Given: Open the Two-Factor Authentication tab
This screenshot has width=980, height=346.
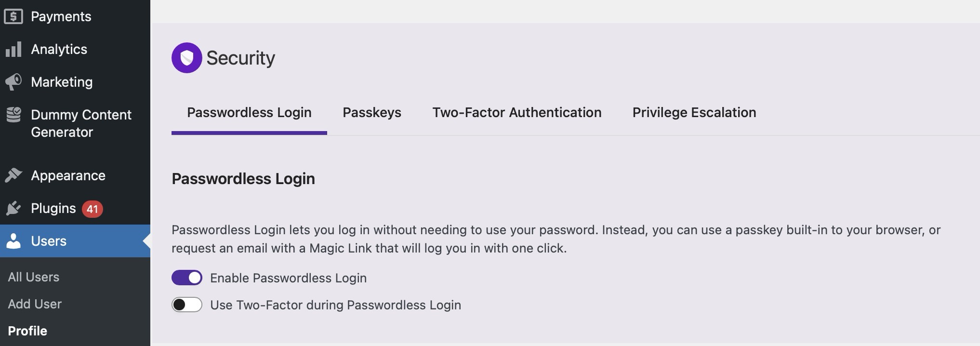Looking at the screenshot, I should point(516,113).
